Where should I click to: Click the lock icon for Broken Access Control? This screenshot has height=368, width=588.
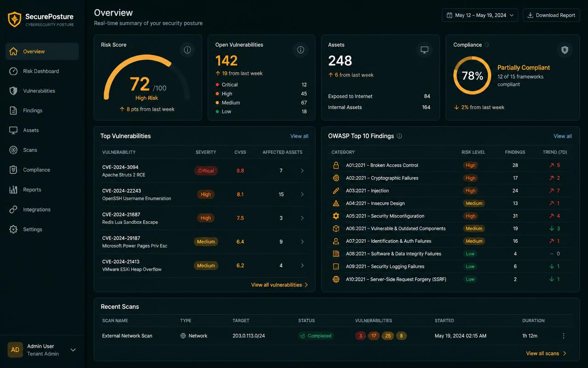pos(336,165)
